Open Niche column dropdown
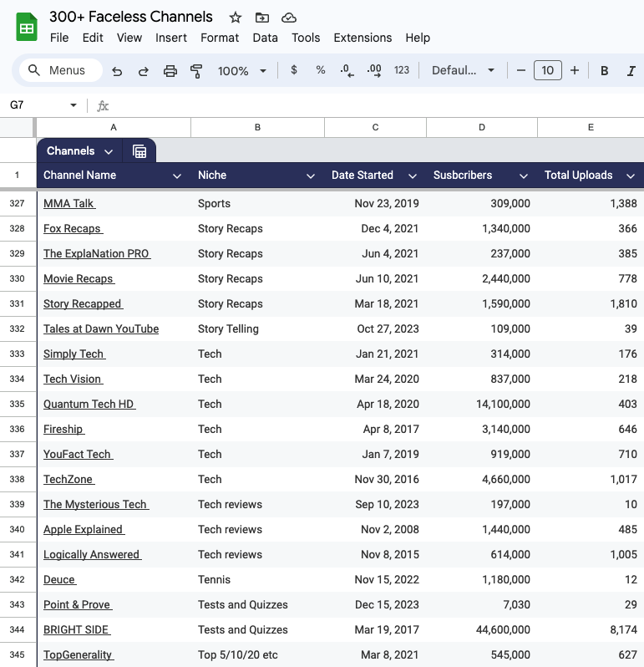 311,176
